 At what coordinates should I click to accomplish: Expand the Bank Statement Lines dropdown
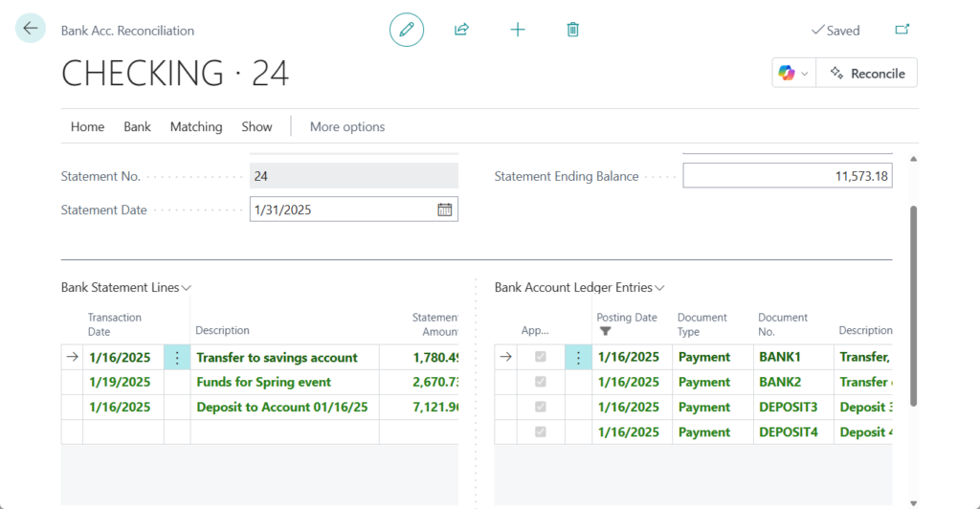[x=187, y=288]
